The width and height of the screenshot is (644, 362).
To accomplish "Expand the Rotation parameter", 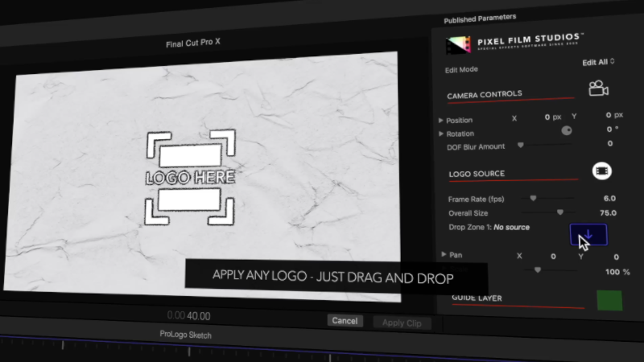I will click(440, 134).
